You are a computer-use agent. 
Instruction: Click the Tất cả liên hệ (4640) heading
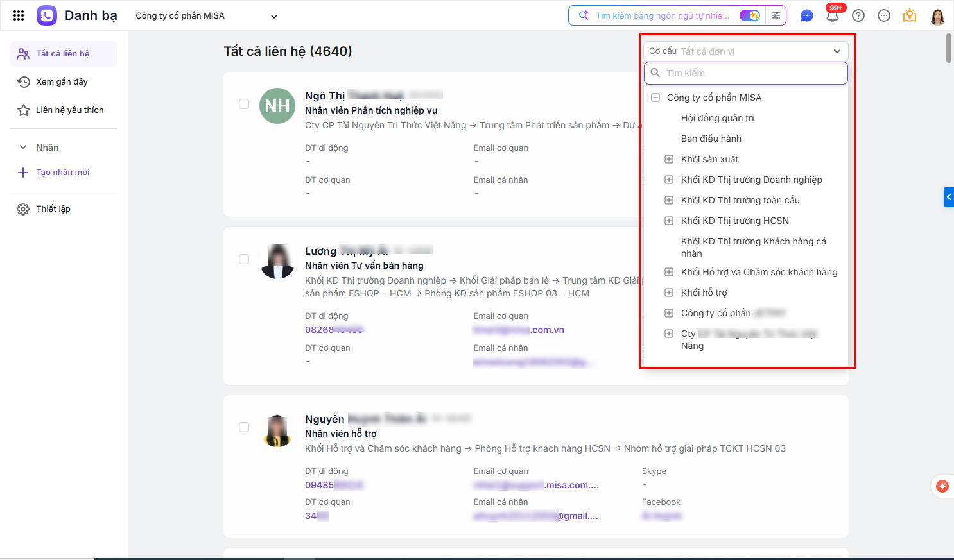point(288,51)
